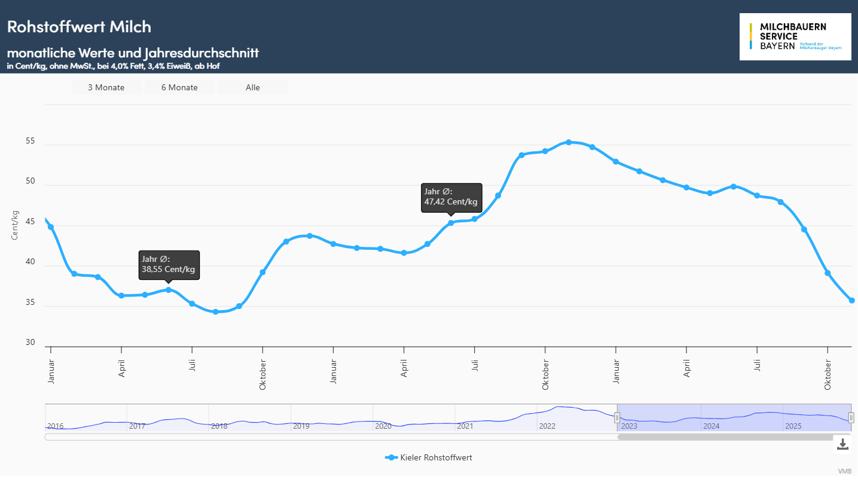Jump to 2016 in the navigator timeline

click(x=56, y=426)
